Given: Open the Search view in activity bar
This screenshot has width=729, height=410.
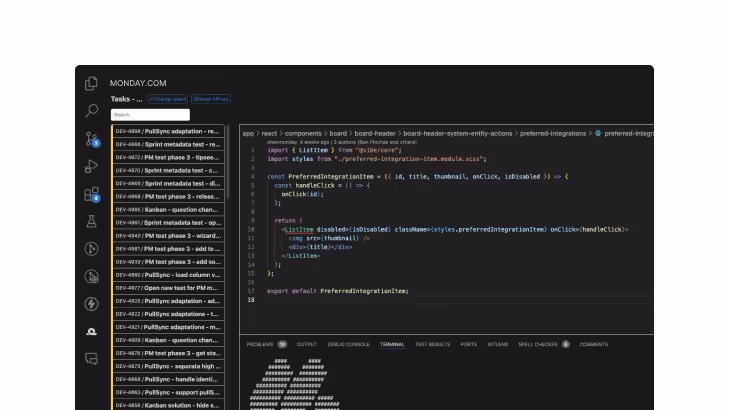Looking at the screenshot, I should (91, 111).
